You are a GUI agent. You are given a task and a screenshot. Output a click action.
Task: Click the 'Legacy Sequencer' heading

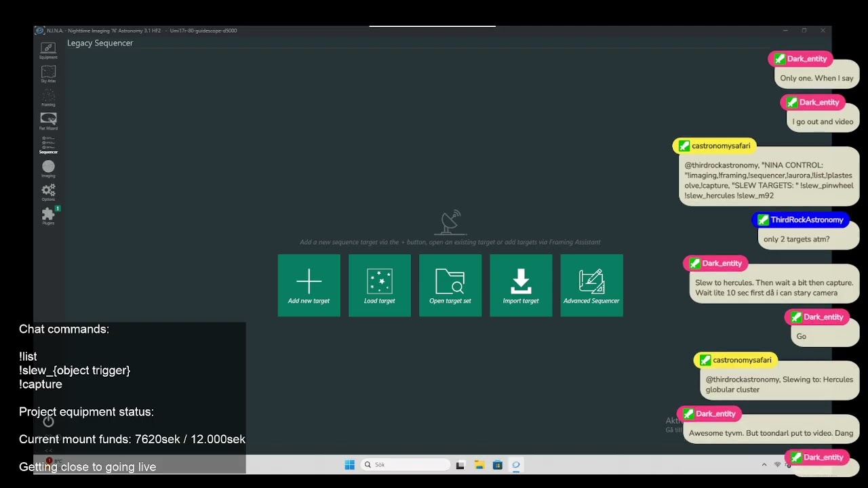(100, 43)
